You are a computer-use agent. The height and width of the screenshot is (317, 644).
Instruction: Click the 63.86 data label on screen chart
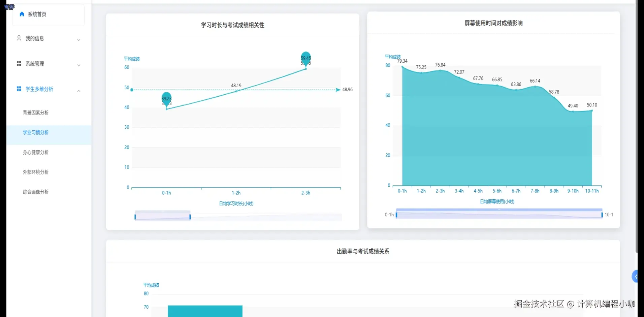516,85
